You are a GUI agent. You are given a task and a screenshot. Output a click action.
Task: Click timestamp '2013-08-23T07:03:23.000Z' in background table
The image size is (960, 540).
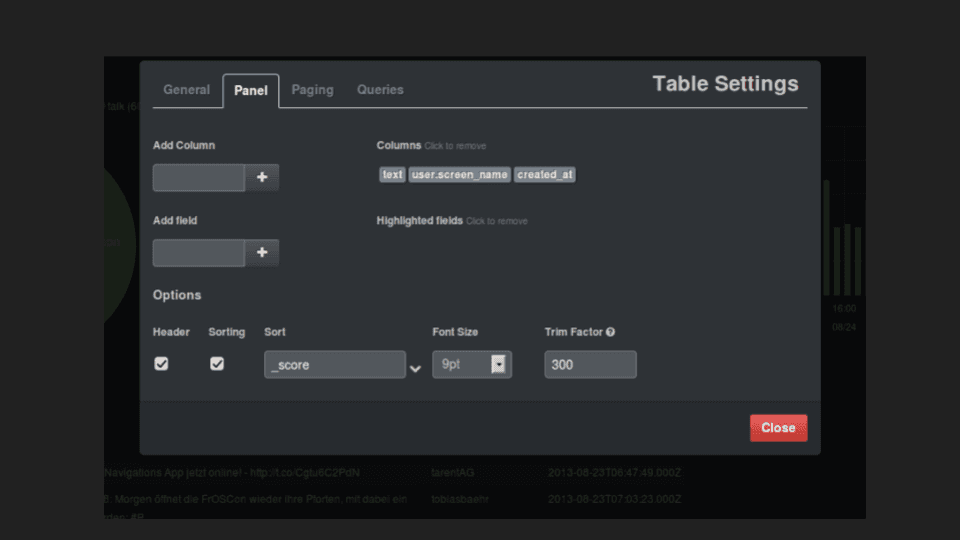point(614,499)
